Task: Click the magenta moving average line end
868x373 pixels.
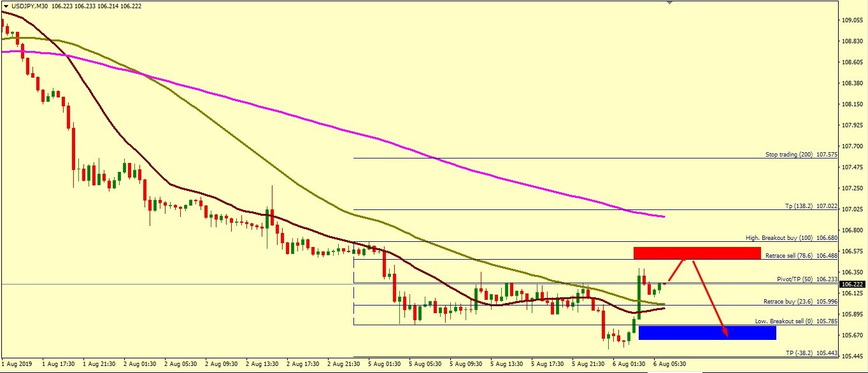Action: (664, 217)
